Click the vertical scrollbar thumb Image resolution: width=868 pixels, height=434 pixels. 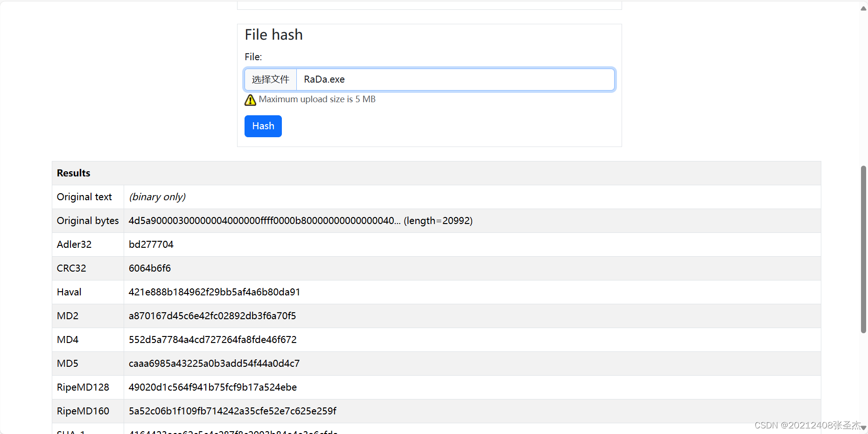click(x=863, y=249)
